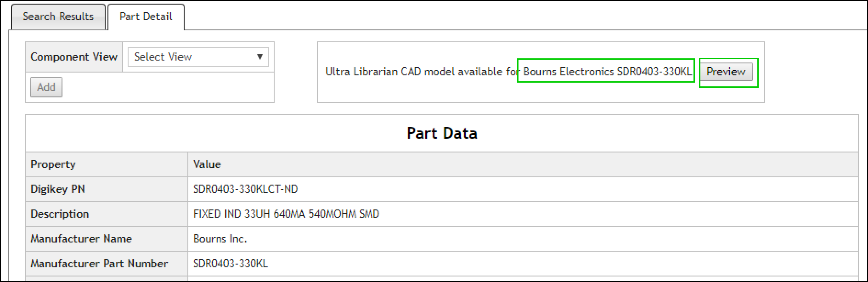Select the Part Detail tab
This screenshot has height=282, width=868.
146,17
